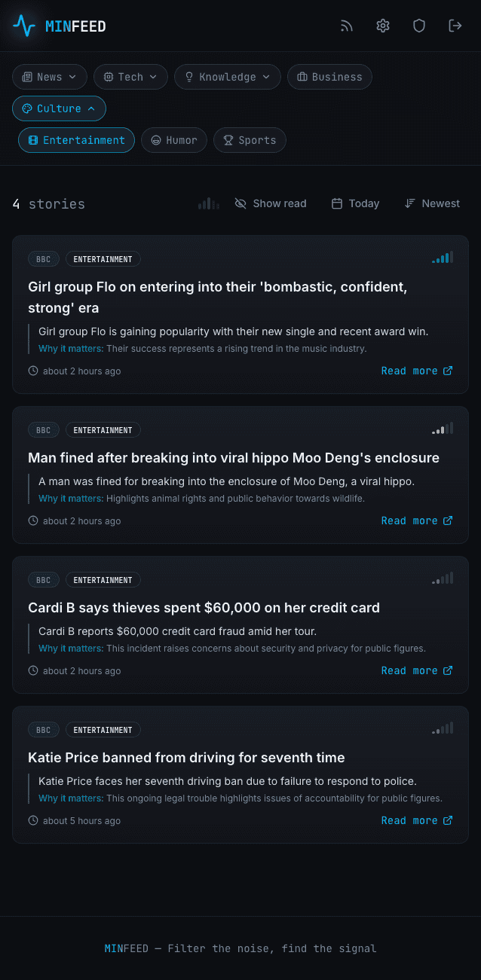
Task: Expand the Tech category dropdown
Action: 130,77
